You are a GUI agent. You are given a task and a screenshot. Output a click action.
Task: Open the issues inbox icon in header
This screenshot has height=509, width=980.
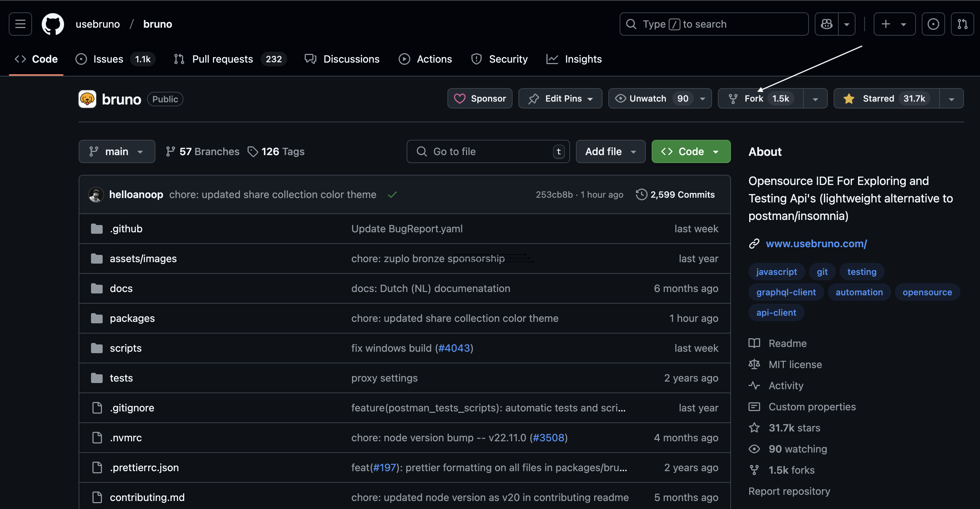click(933, 24)
